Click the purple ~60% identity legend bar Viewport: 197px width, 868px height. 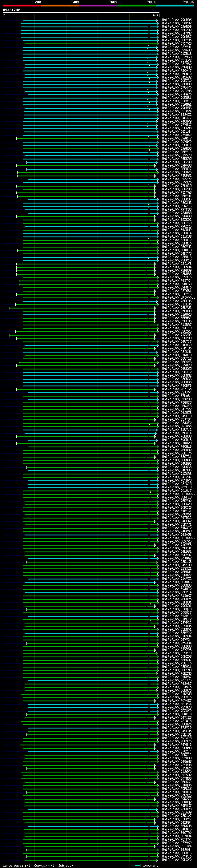click(98, 6)
